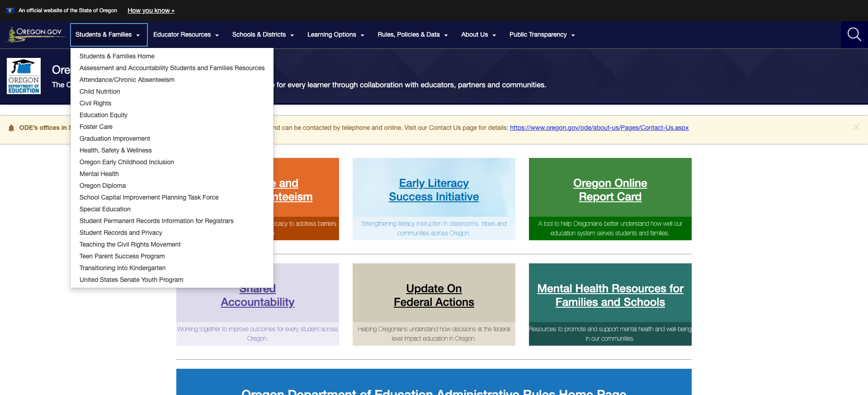Expand the Learning Options menu
The image size is (868, 395).
pyautogui.click(x=336, y=35)
